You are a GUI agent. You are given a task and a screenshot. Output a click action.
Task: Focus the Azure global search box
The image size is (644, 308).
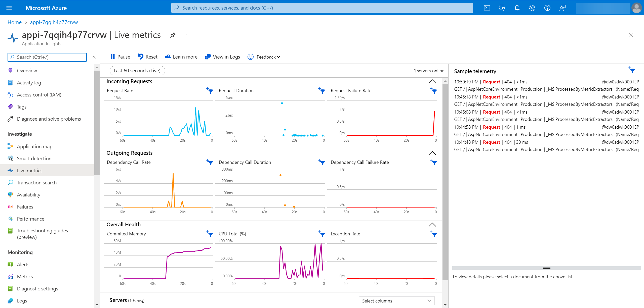tap(322, 8)
